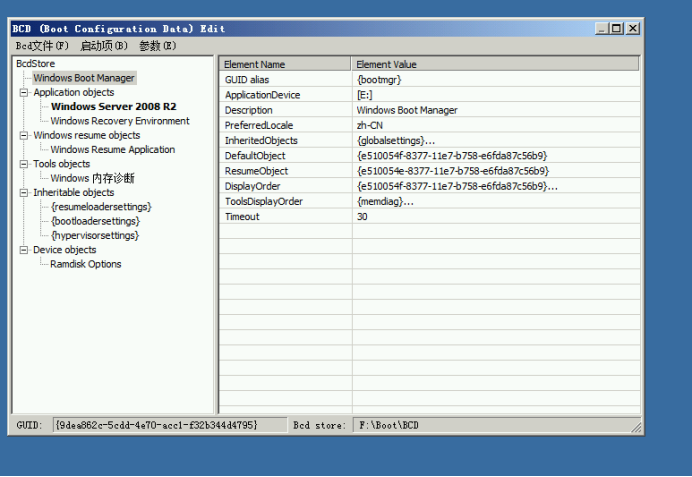This screenshot has width=692, height=477.
Task: Select the Timeout element row
Action: [x=242, y=216]
